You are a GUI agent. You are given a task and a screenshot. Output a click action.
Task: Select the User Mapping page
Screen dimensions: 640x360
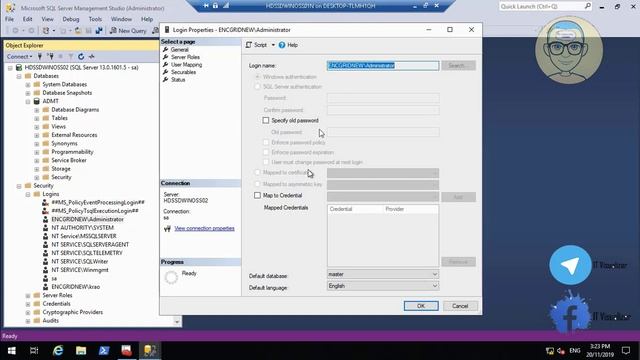pos(186,64)
